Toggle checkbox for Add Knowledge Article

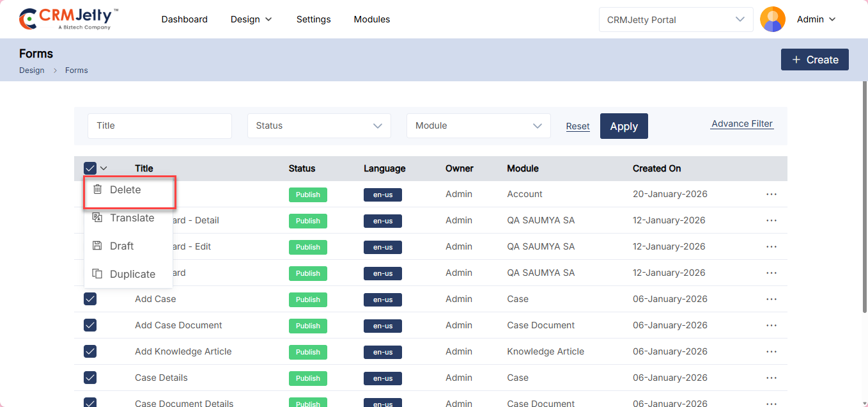point(90,351)
